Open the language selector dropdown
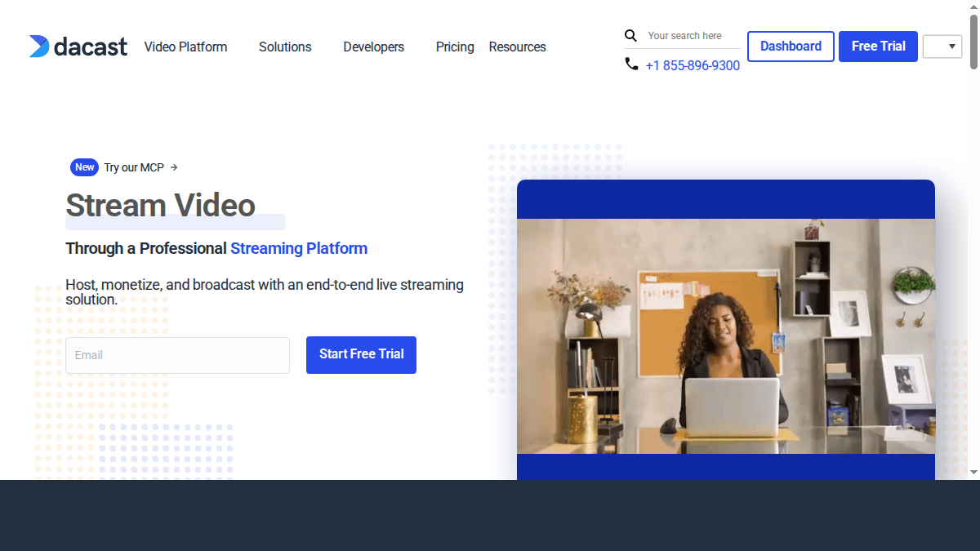 [x=942, y=47]
